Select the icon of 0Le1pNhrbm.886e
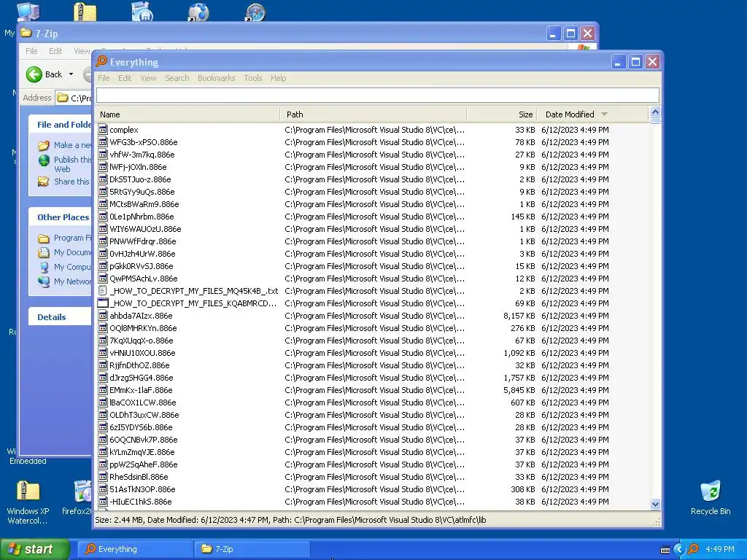This screenshot has height=560, width=747. [x=102, y=216]
